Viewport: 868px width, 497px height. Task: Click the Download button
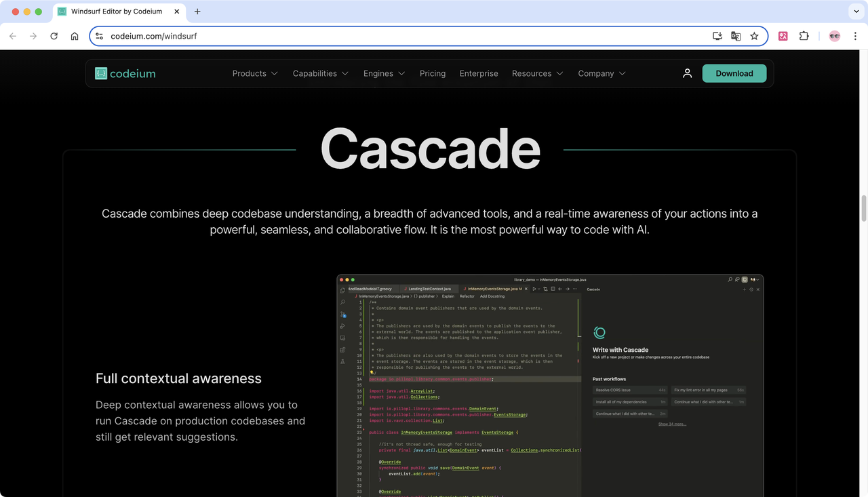(x=734, y=73)
